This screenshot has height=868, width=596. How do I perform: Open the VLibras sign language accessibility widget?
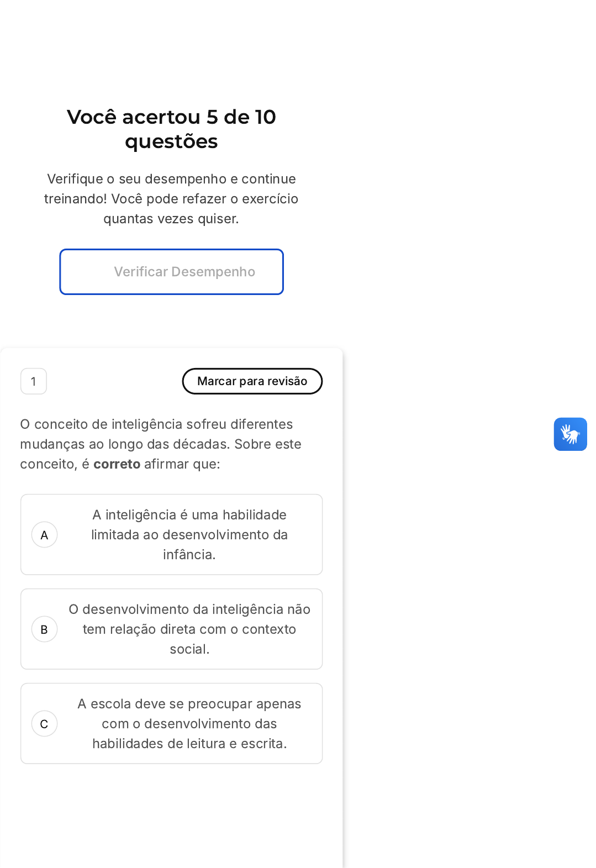point(570,434)
